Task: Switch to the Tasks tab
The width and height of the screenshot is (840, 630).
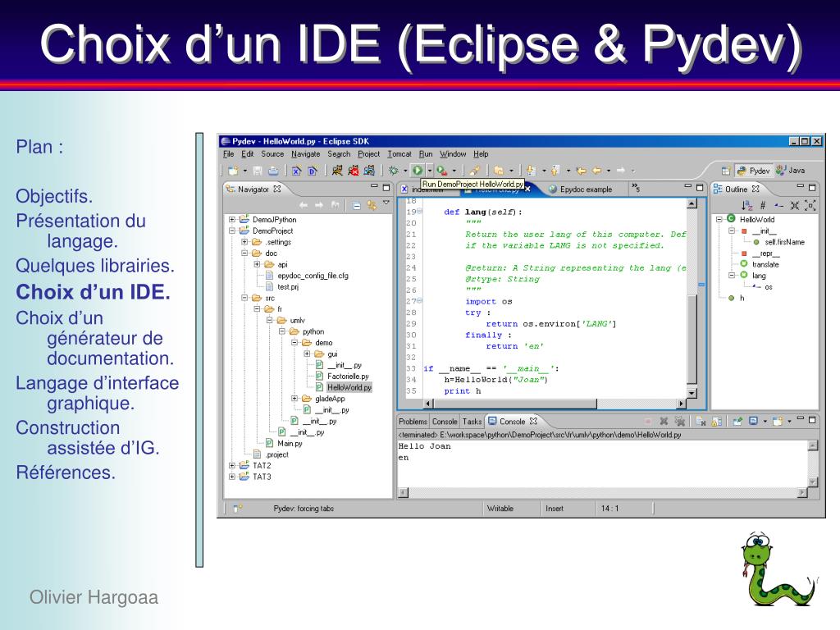Action: (x=472, y=422)
